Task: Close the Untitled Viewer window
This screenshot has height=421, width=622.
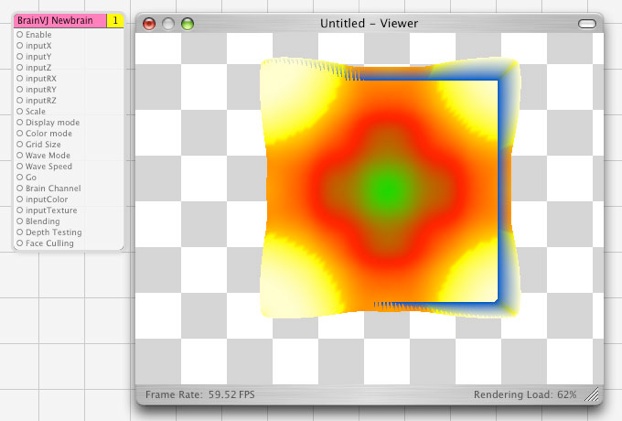Action: [149, 24]
